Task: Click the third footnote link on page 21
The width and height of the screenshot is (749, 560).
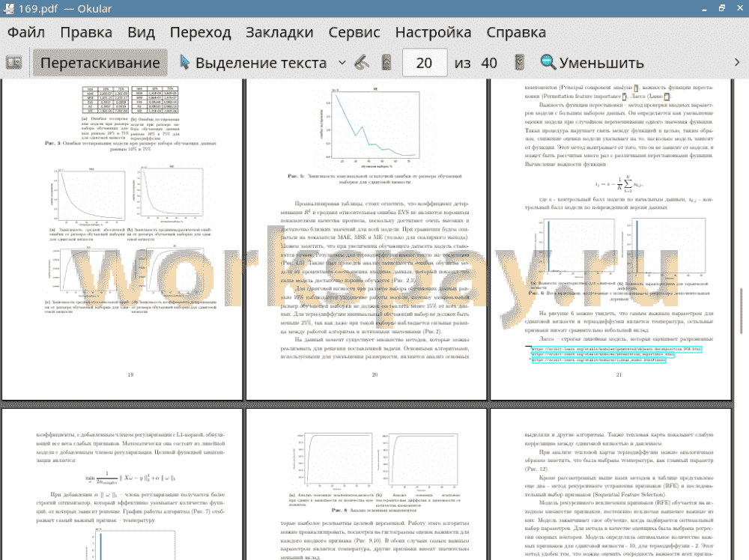Action: pos(598,360)
